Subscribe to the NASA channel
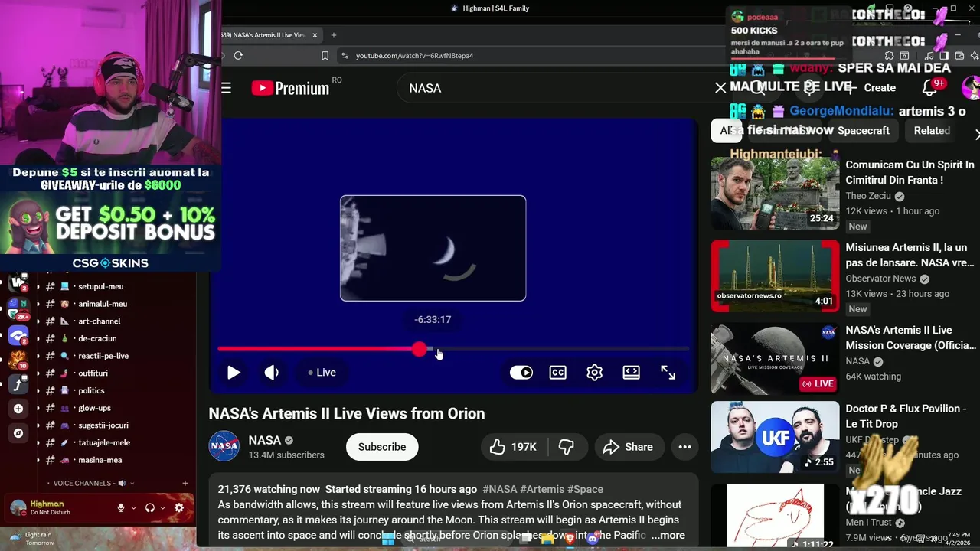Viewport: 980px width, 551px height. [x=382, y=447]
